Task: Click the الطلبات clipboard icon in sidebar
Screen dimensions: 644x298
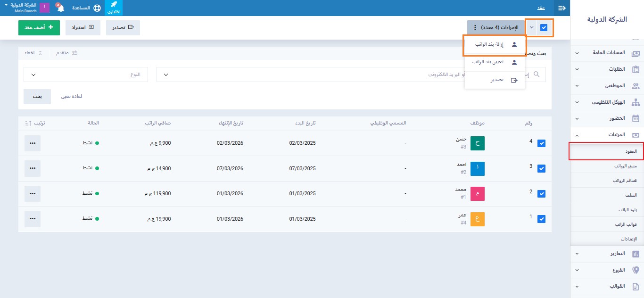Action: pos(636,69)
